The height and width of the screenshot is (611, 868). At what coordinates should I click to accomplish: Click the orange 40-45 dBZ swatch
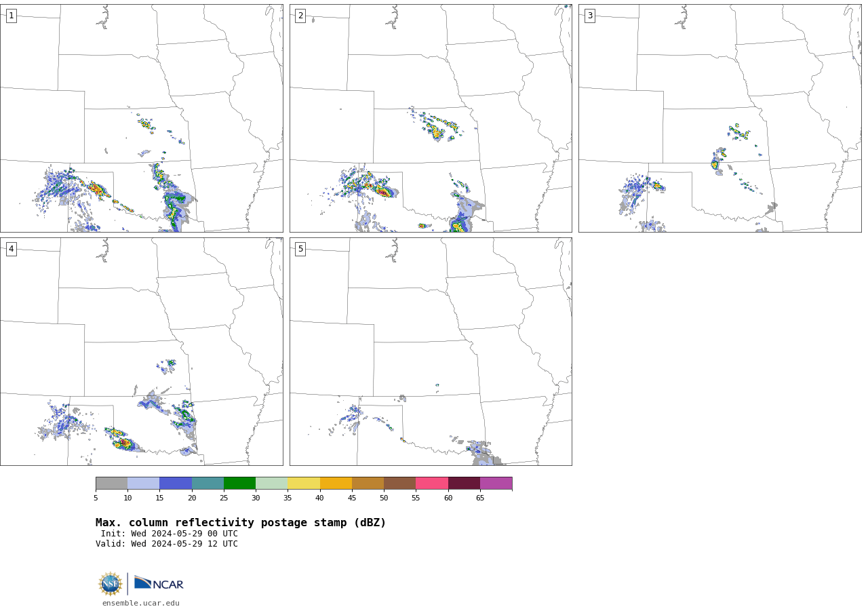pyautogui.click(x=336, y=483)
